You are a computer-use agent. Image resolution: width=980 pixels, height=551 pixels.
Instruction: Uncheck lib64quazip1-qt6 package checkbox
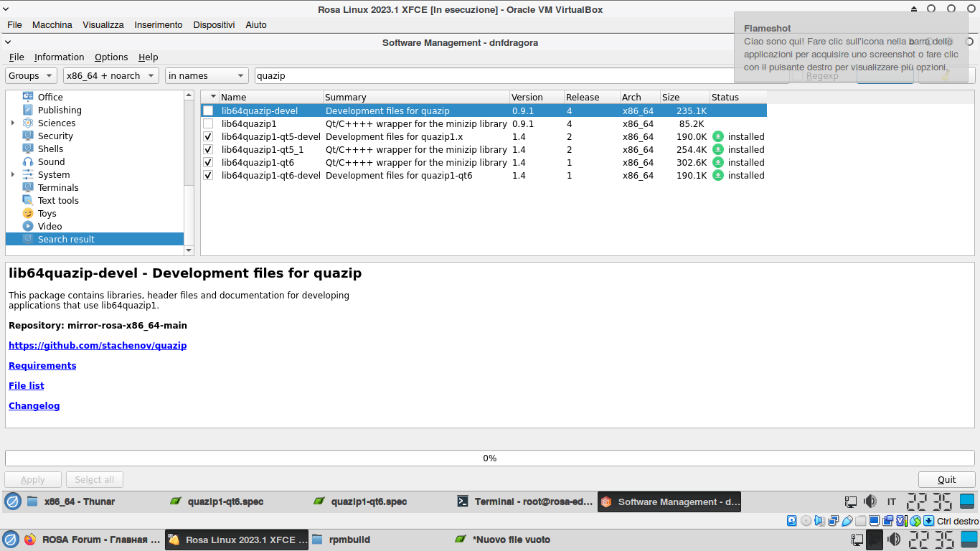pos(208,162)
